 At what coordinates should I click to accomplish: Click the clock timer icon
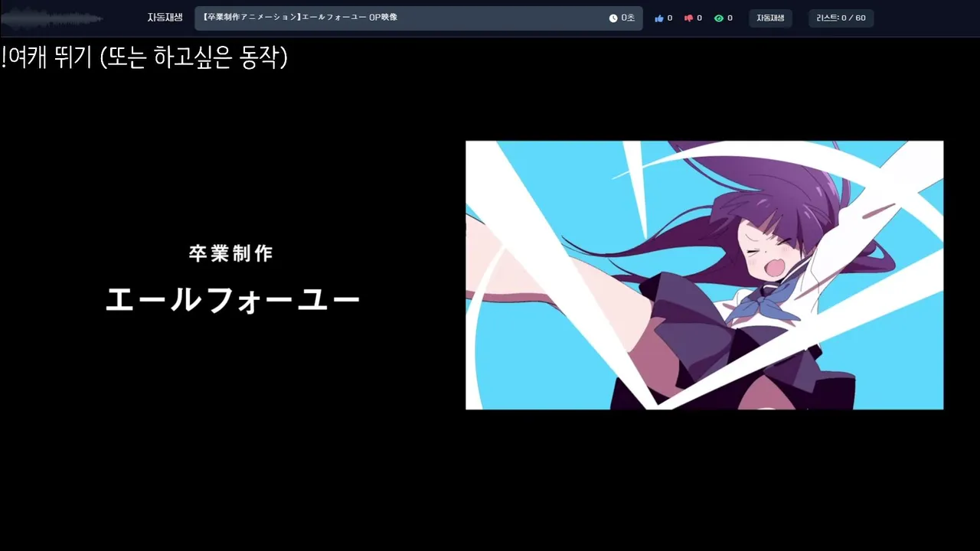click(613, 18)
